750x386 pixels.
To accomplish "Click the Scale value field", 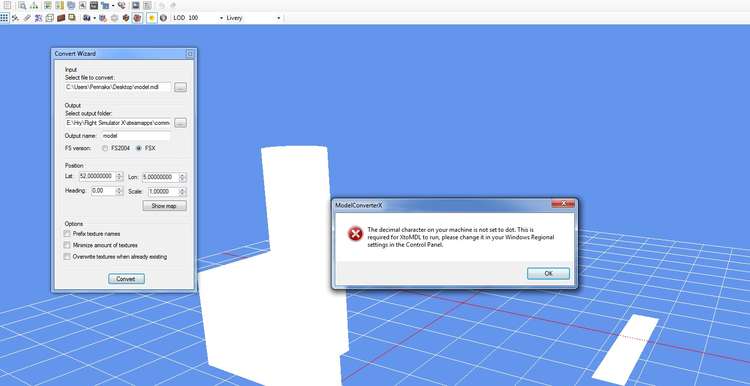I will [x=163, y=191].
